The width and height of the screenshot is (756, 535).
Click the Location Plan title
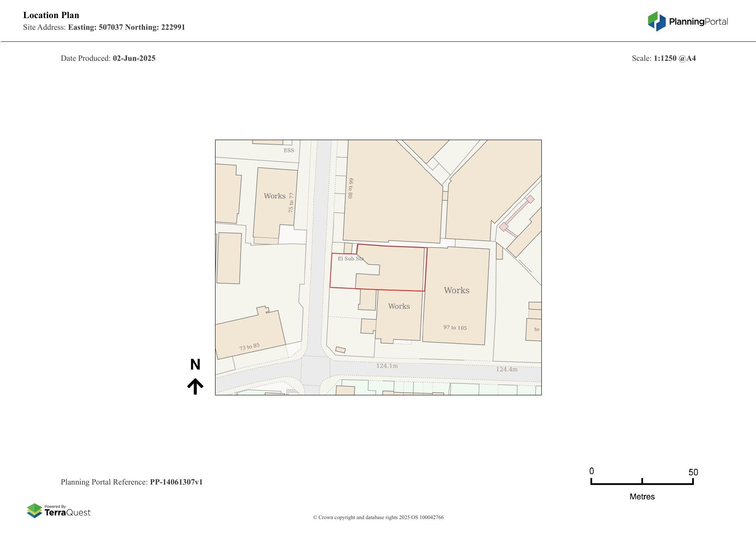click(51, 15)
